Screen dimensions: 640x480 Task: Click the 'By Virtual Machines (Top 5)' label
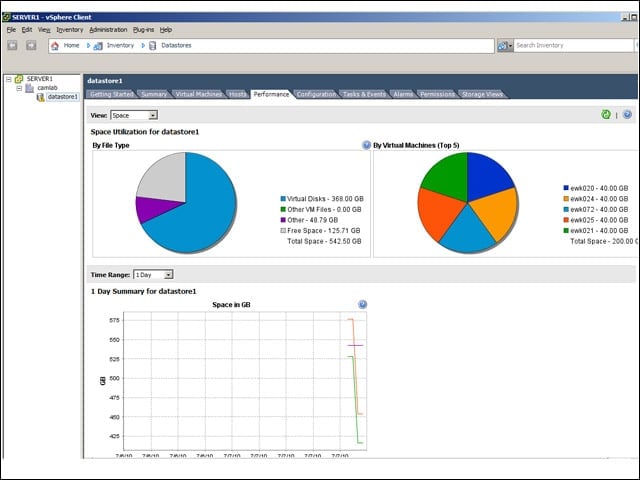[x=416, y=145]
